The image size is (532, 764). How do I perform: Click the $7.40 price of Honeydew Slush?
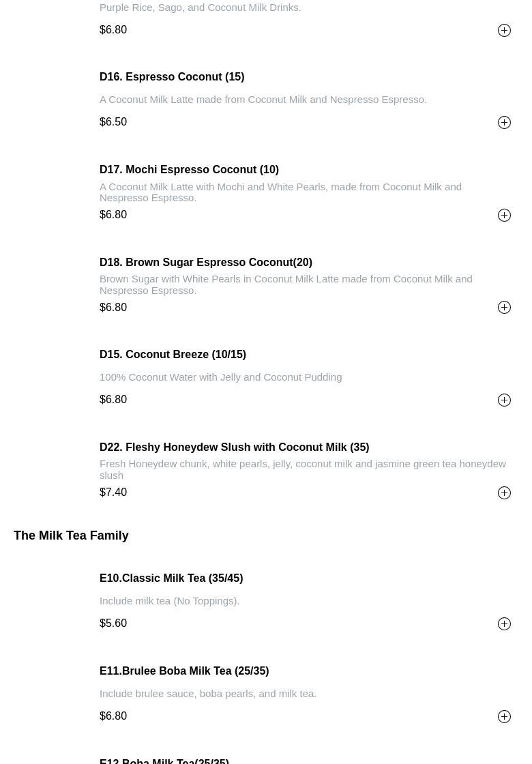pos(113,492)
